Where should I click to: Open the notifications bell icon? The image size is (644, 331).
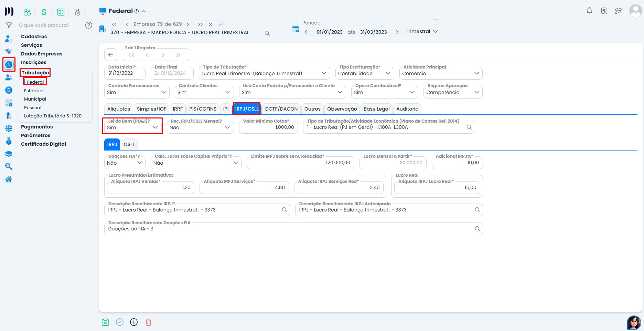(x=589, y=11)
